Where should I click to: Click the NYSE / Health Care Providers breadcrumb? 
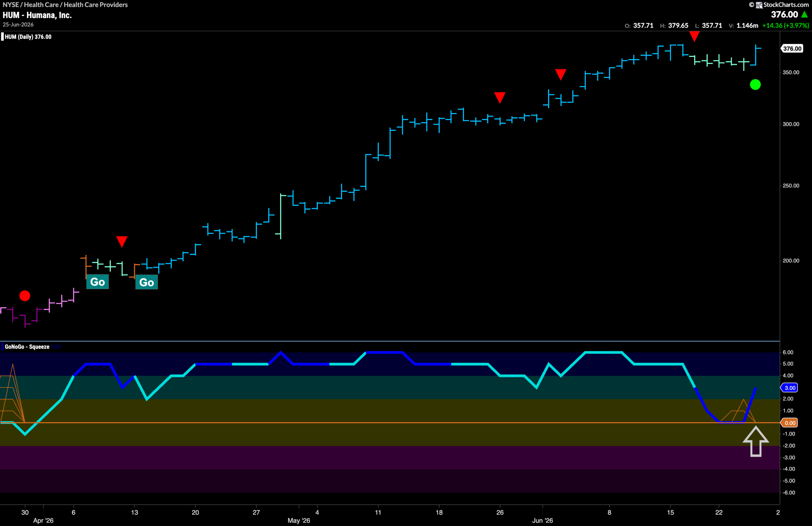(x=65, y=5)
